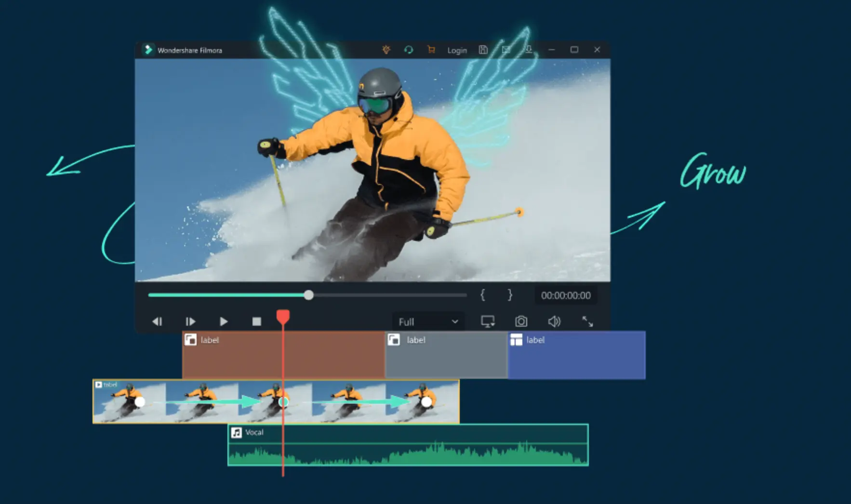Screen dimensions: 851x504
Task: Step forward one frame with next-frame button
Action: 190,321
